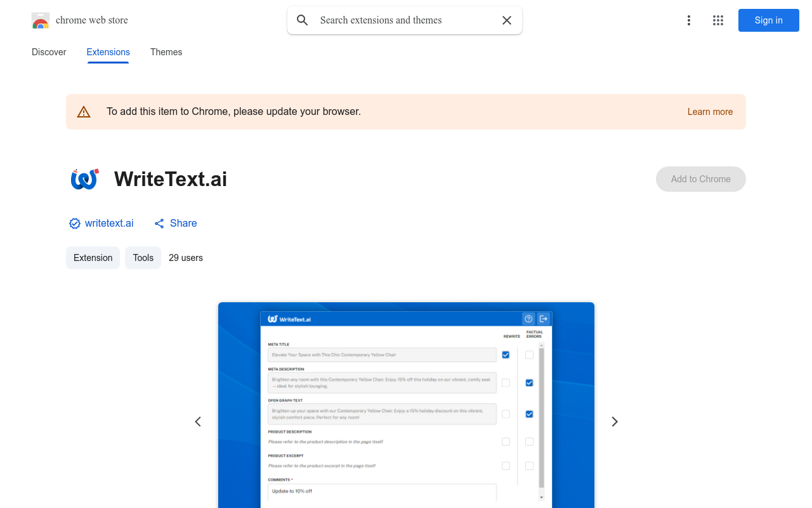Click the logout icon in the screenshot
Image resolution: width=812 pixels, height=508 pixels.
(544, 319)
